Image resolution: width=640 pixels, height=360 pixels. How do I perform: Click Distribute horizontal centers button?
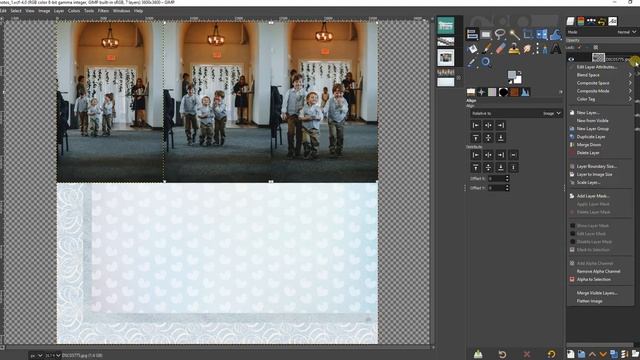coord(488,155)
